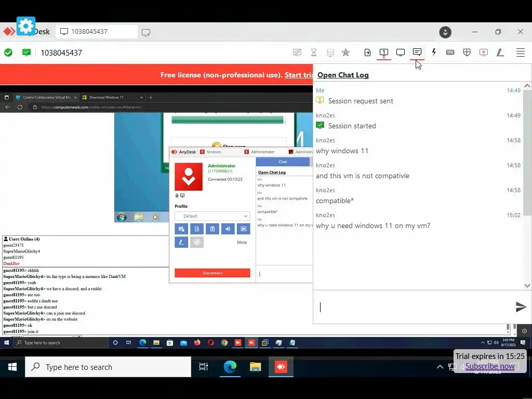Screen dimensions: 532x399
Task: Open the Actions lightning bolt menu
Action: point(434,52)
